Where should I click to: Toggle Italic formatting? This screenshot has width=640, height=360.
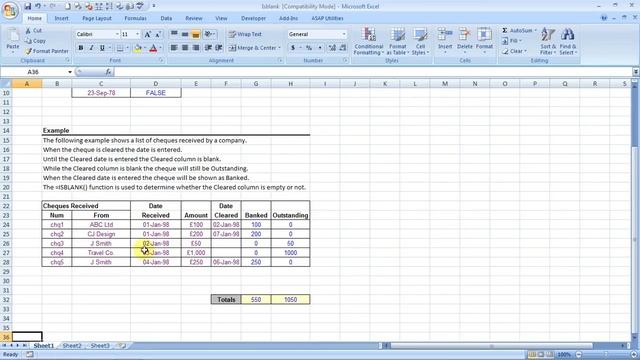(91, 48)
